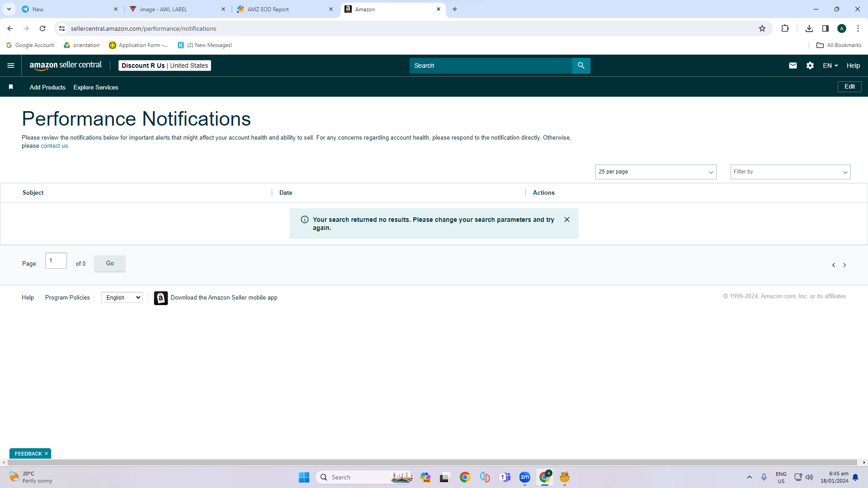Open the hamburger navigation menu
868x488 pixels.
[x=11, y=66]
